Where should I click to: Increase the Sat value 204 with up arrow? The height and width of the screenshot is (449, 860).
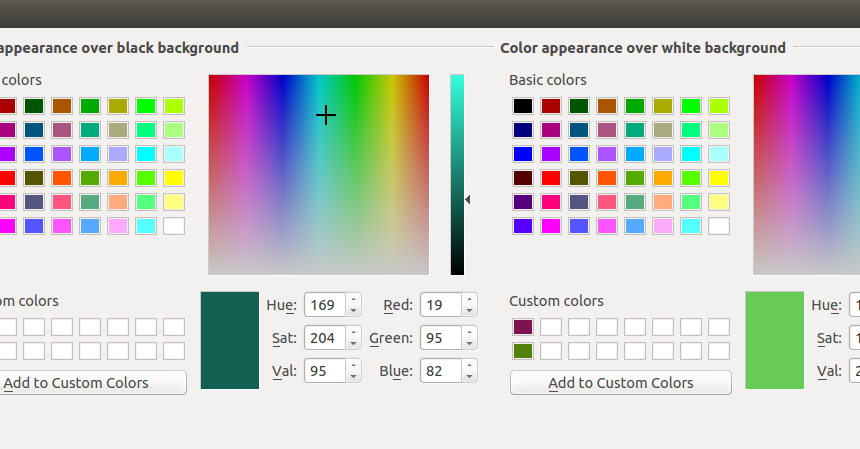tap(354, 332)
